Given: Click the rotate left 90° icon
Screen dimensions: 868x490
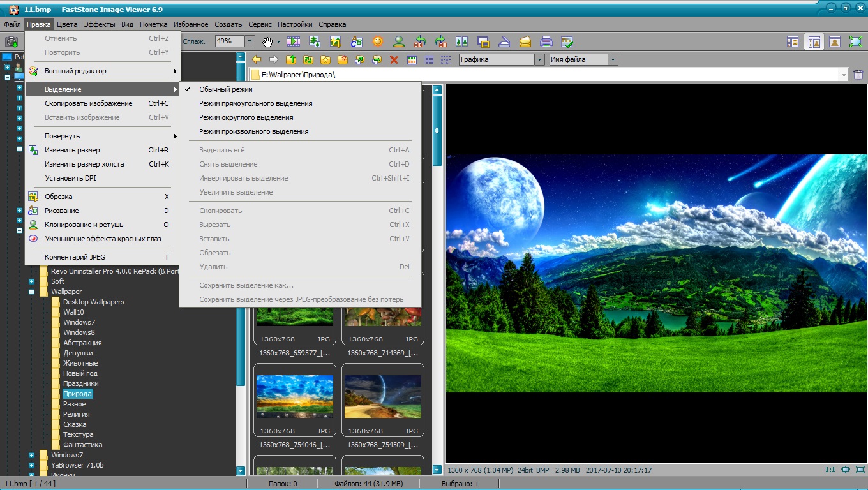Looking at the screenshot, I should [419, 41].
